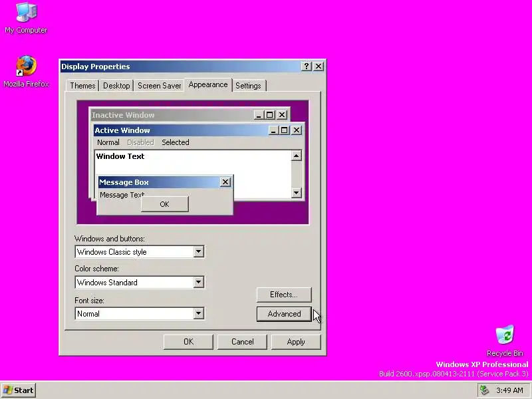532x399 pixels.
Task: Click the Windows Classic style combo box field
Action: pos(140,252)
